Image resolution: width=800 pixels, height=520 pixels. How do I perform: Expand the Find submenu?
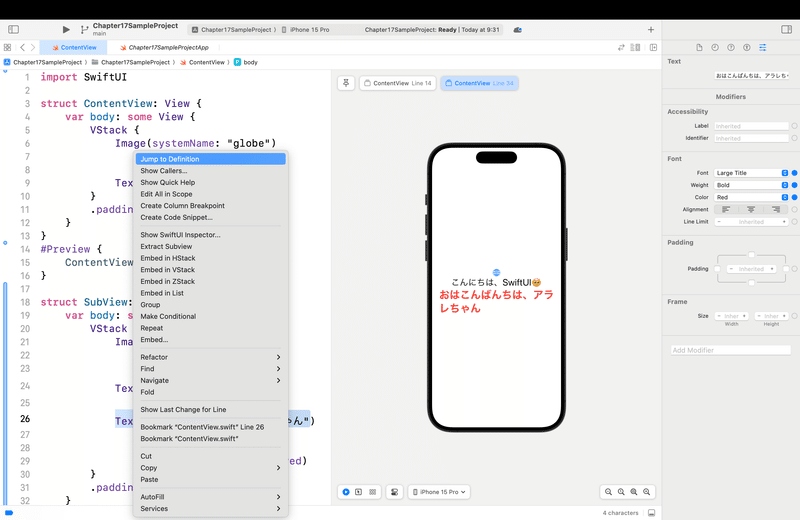pos(210,369)
